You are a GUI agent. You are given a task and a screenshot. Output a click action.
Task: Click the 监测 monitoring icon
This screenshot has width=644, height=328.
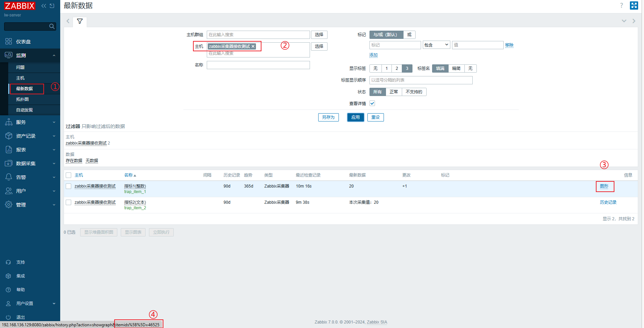pos(9,55)
